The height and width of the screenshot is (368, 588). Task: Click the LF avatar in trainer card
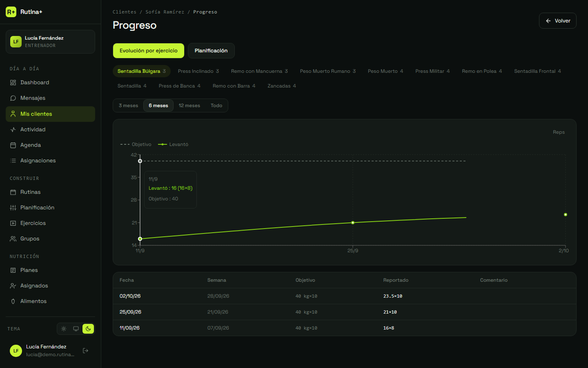pyautogui.click(x=16, y=42)
